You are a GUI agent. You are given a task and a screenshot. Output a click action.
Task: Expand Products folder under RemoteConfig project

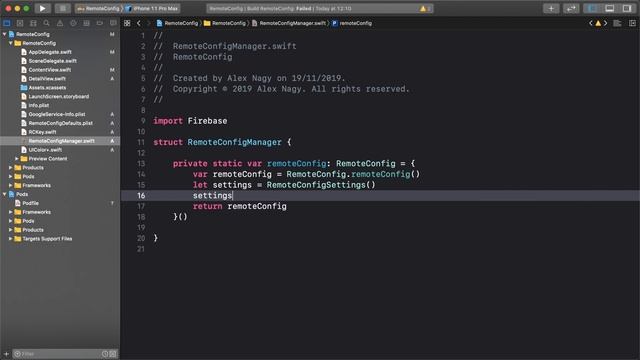coord(11,168)
